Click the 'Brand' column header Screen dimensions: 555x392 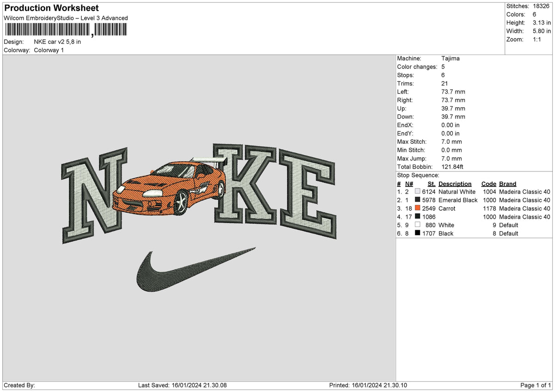(x=508, y=184)
